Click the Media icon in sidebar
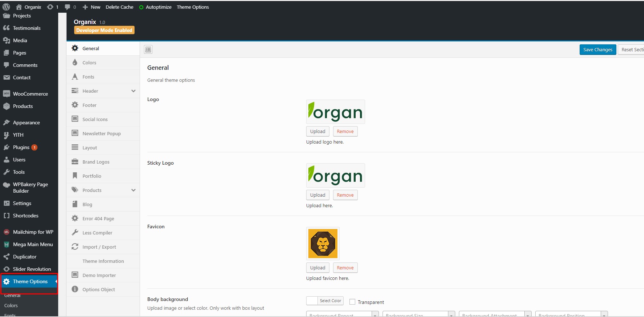 tap(7, 40)
